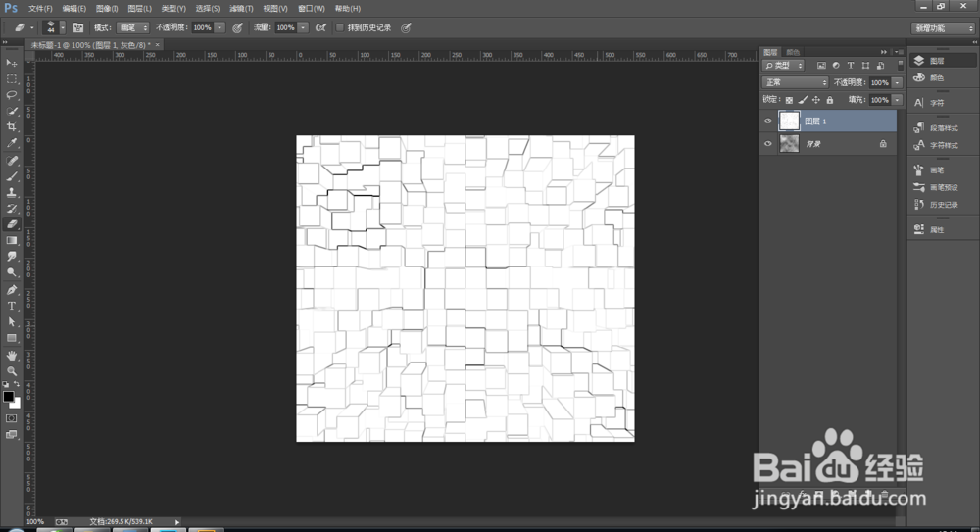Viewport: 980px width, 532px height.
Task: Open 编辑(E) menu
Action: (74, 9)
